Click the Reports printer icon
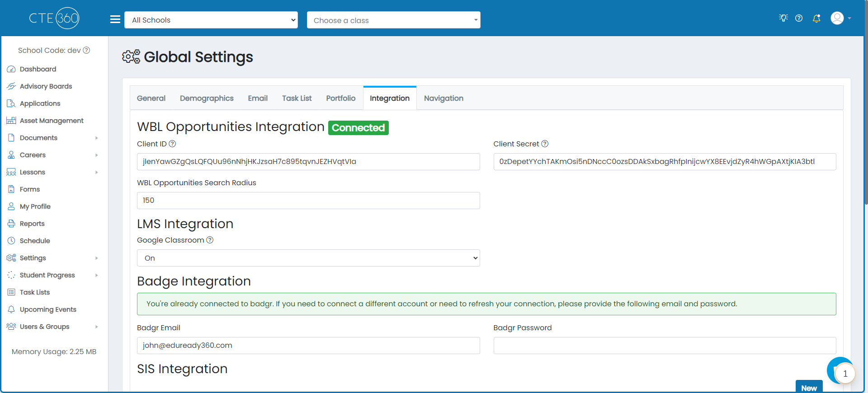The height and width of the screenshot is (393, 868). point(11,224)
